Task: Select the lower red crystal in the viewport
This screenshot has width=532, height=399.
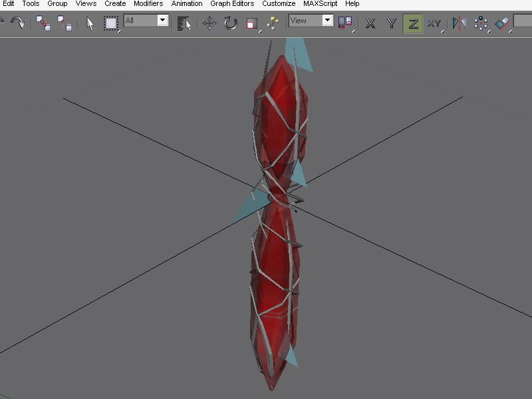Action: tap(275, 292)
